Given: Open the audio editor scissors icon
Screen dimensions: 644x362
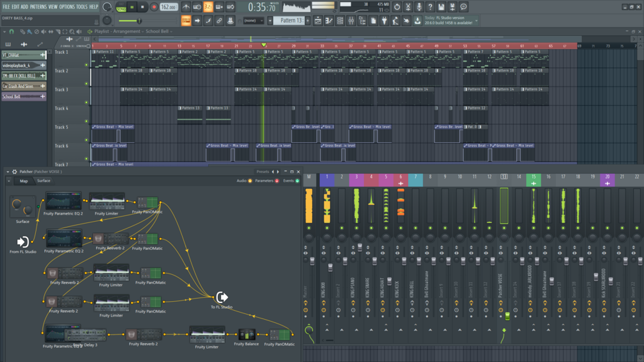Looking at the screenshot, I should [x=408, y=7].
